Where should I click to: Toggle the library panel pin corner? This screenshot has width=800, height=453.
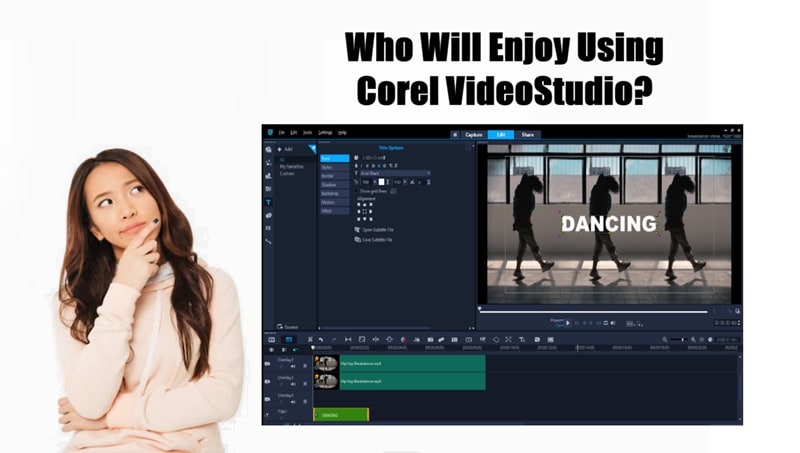(312, 148)
